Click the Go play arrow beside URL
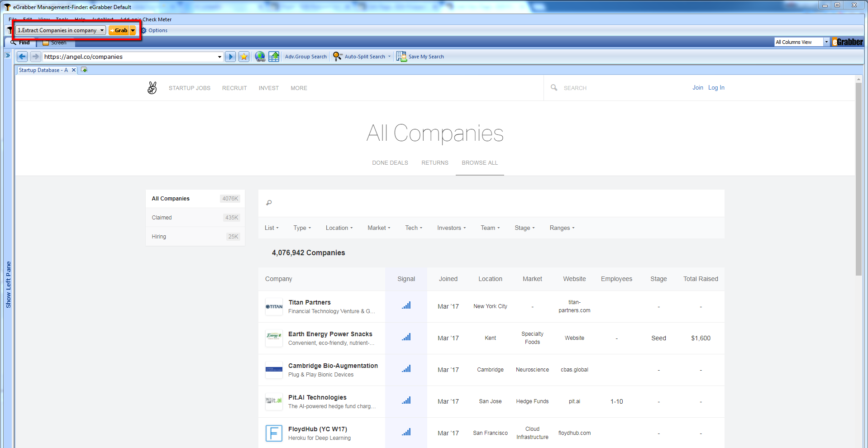 pyautogui.click(x=230, y=57)
